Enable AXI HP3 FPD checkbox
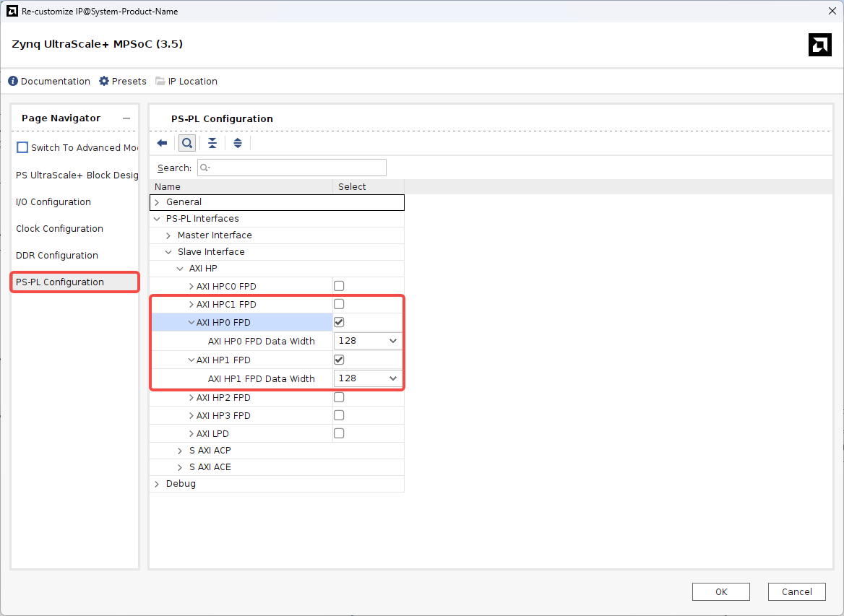Screen dimensions: 844x616 click(x=339, y=415)
